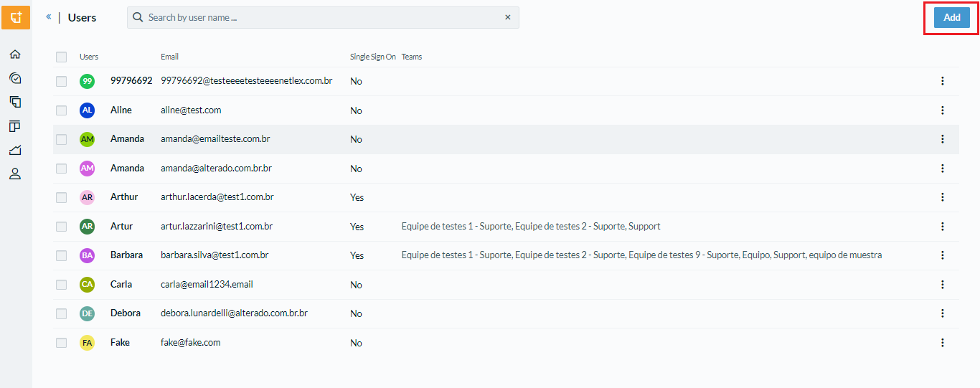Open the kebab menu for Artur

coord(943,226)
